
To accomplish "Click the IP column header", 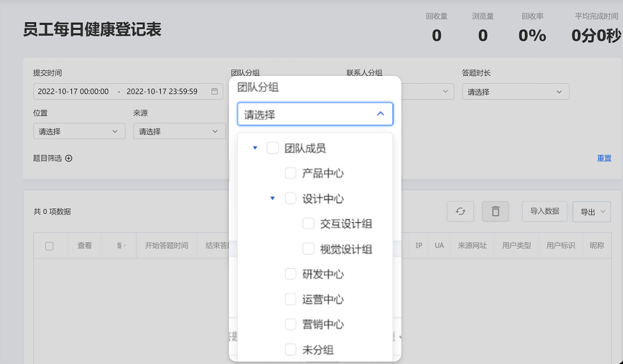I will [419, 246].
